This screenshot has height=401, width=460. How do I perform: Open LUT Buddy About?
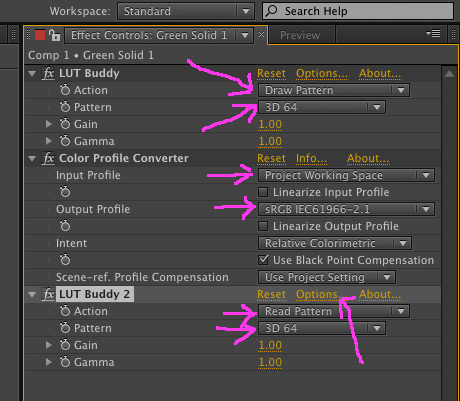coord(380,73)
